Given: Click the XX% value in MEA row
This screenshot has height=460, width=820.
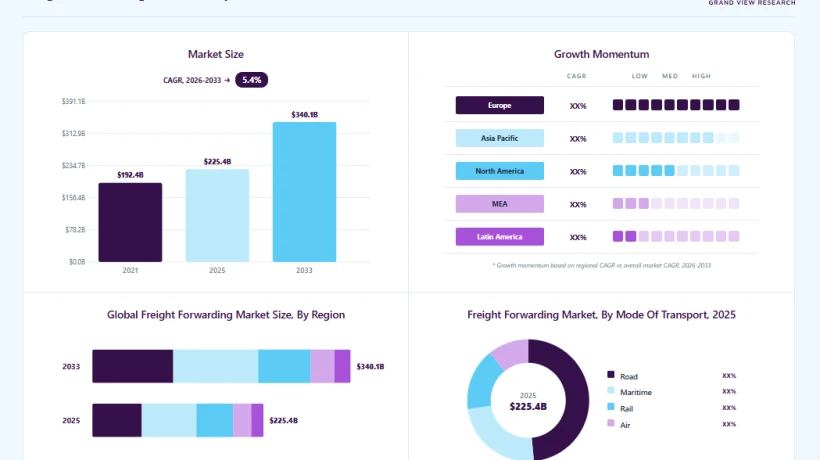Looking at the screenshot, I should pos(578,205).
